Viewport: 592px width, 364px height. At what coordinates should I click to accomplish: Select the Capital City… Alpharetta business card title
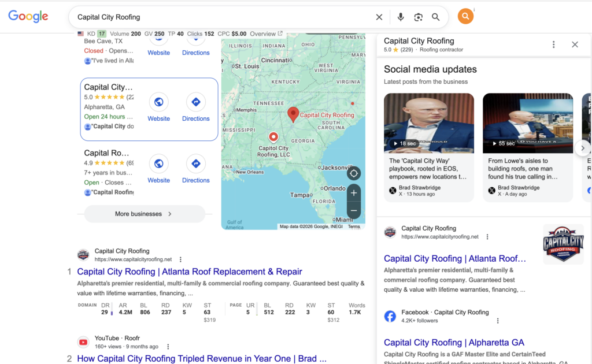[108, 87]
